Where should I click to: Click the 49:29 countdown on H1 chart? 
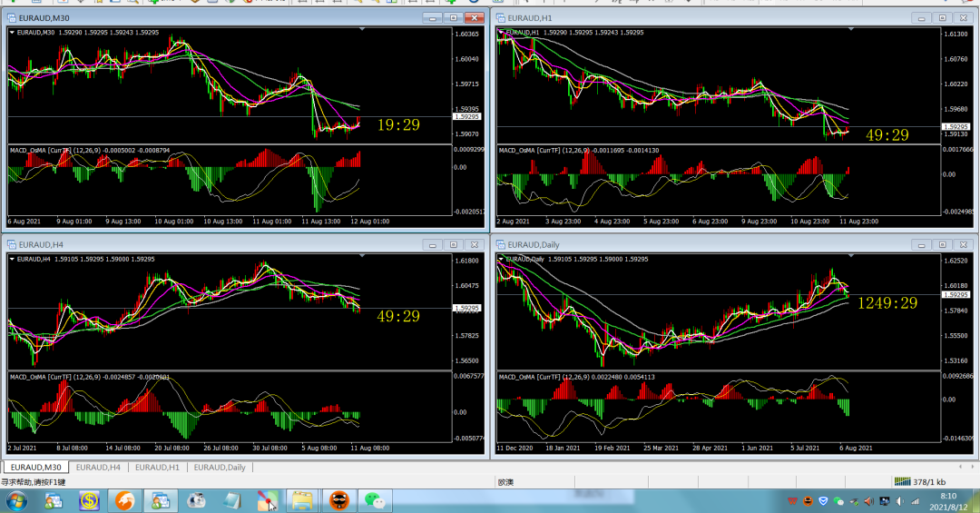[x=887, y=135]
